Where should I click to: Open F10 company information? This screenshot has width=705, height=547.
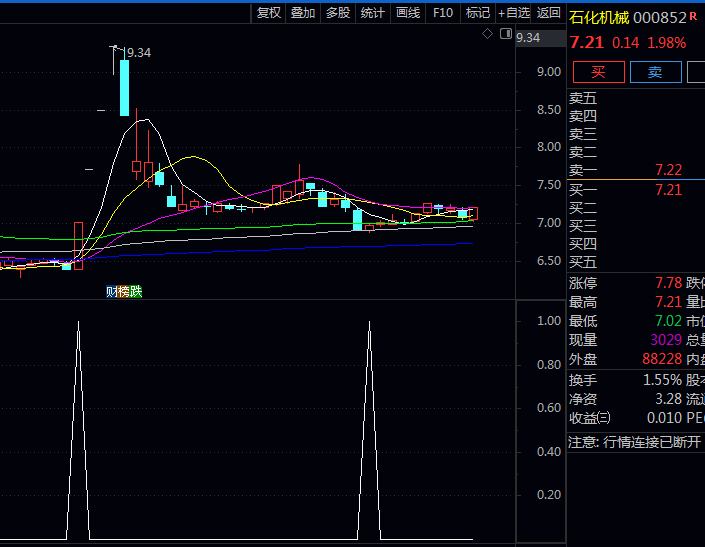click(x=442, y=13)
